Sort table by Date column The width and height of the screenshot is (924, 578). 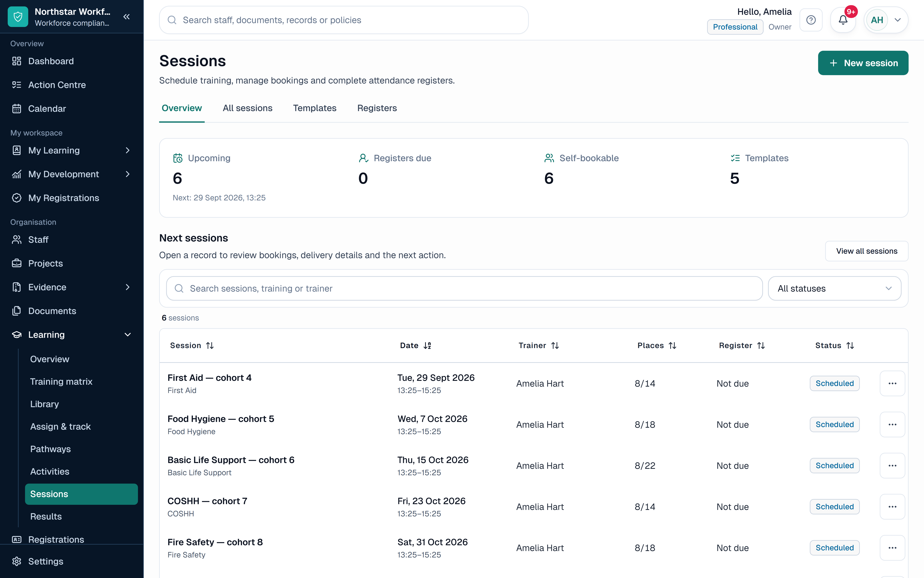[415, 346]
